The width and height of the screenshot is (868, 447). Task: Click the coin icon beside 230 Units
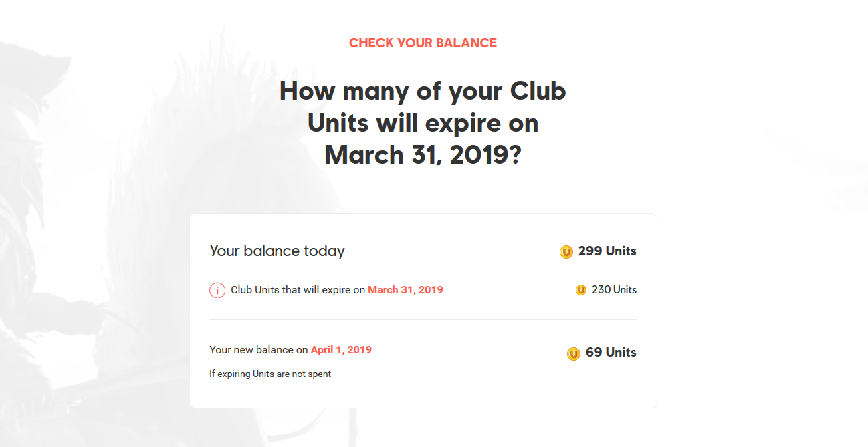[x=581, y=290]
